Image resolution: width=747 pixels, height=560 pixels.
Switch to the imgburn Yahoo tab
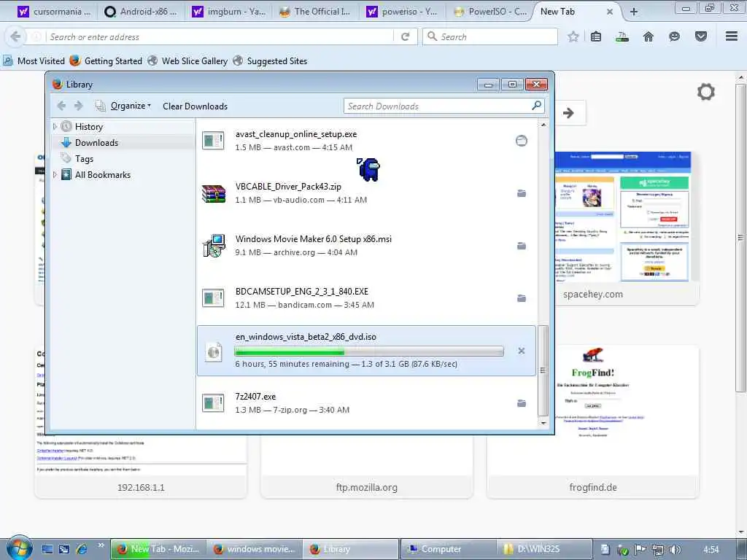click(228, 12)
